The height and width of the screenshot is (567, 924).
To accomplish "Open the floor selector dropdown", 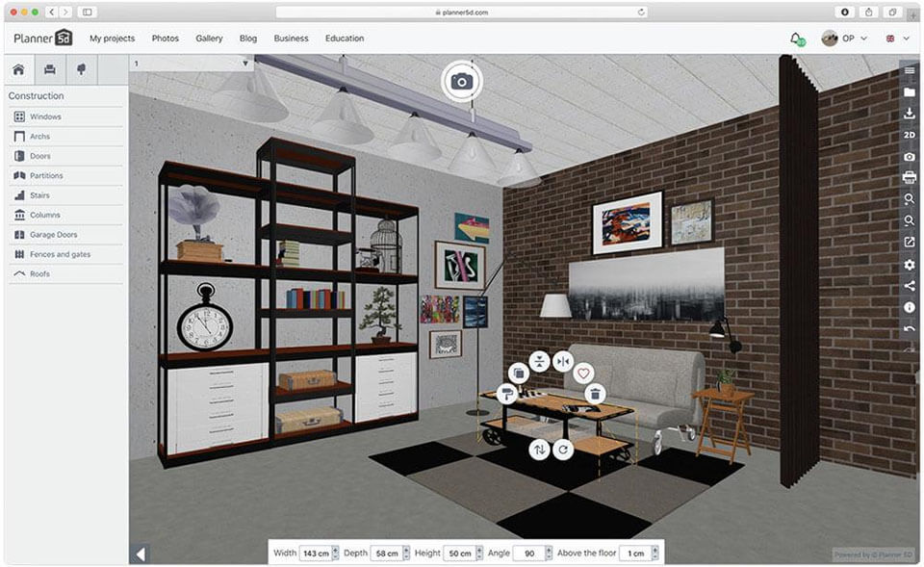I will 192,64.
